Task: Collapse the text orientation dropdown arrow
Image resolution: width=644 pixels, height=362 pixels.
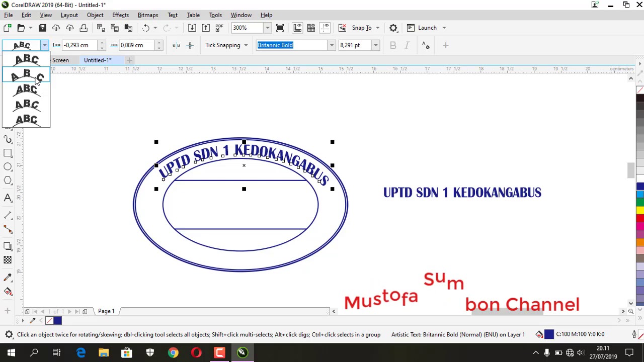Action: click(x=45, y=45)
